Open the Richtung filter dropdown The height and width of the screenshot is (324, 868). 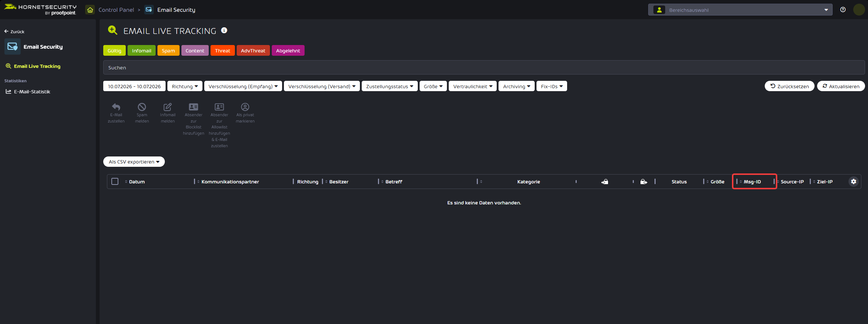coord(185,86)
